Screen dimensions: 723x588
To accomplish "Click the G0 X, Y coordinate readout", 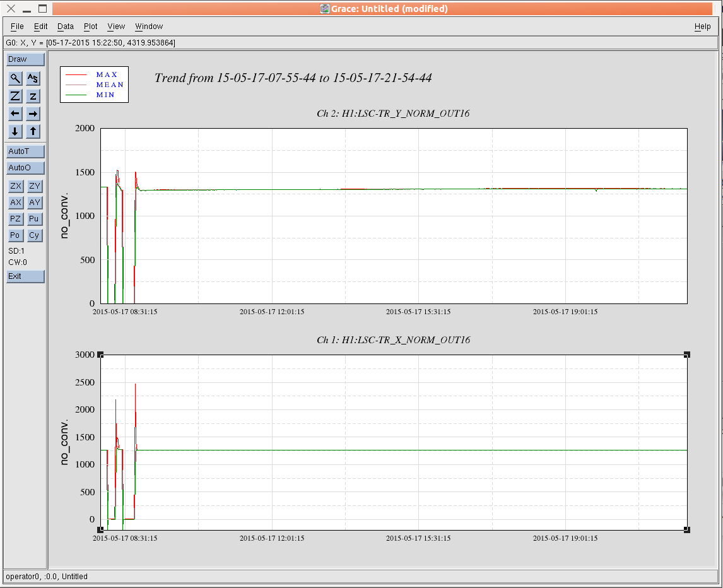I will coord(90,43).
